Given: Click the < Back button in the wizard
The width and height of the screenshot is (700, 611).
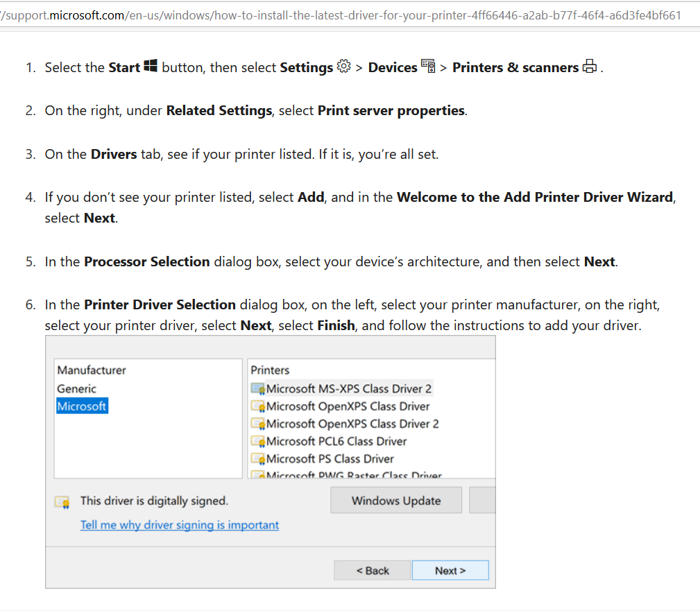Looking at the screenshot, I should point(373,571).
